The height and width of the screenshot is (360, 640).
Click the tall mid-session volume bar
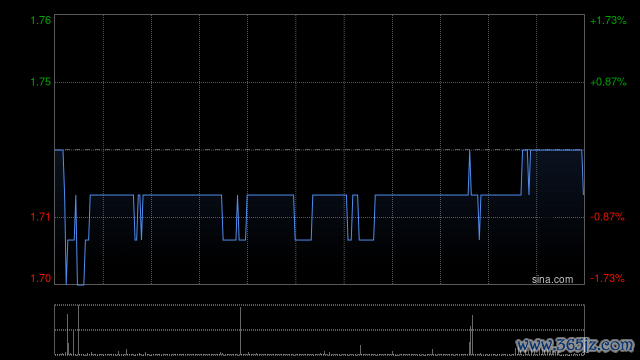(240, 331)
